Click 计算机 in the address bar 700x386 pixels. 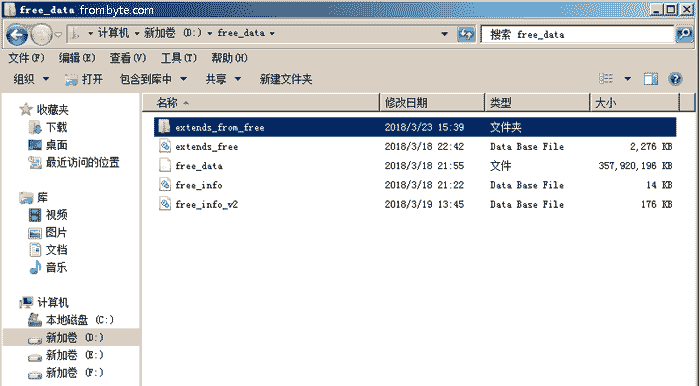[113, 33]
